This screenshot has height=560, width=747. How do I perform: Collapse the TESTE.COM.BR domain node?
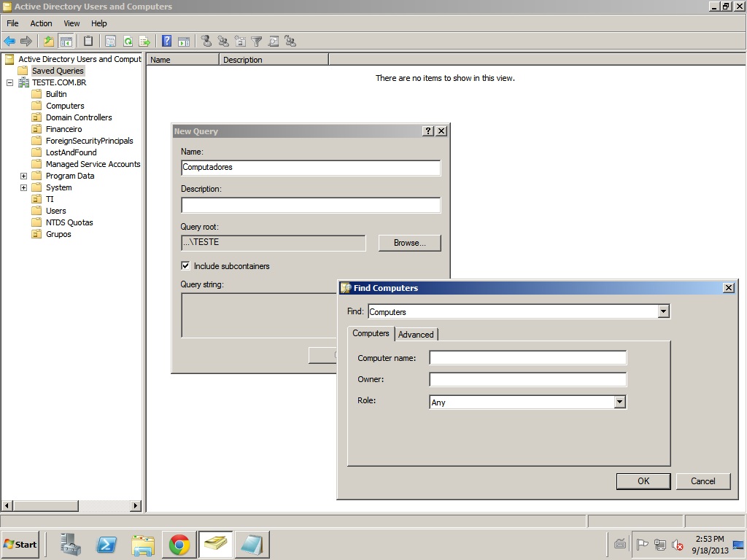pyautogui.click(x=10, y=82)
